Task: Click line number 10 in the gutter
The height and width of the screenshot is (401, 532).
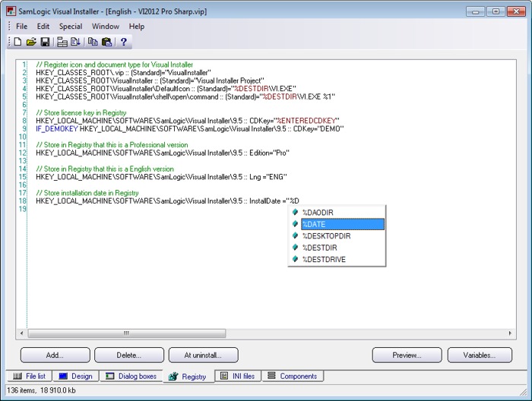Action: click(x=22, y=137)
